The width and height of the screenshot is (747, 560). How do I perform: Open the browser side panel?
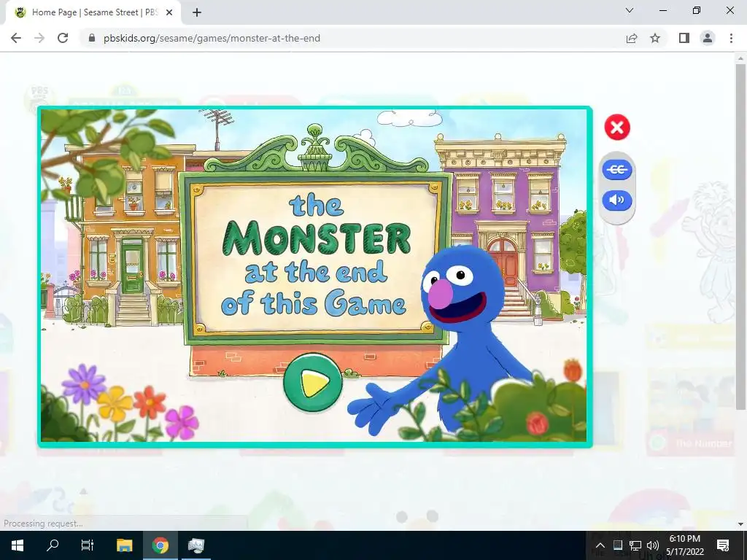(x=684, y=38)
